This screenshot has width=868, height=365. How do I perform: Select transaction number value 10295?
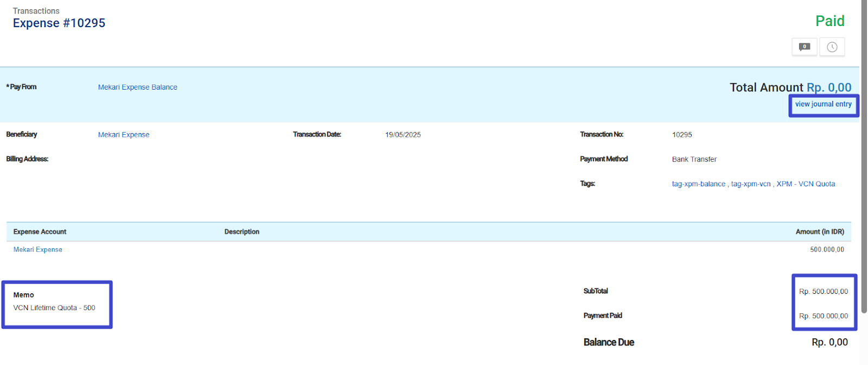pyautogui.click(x=682, y=135)
